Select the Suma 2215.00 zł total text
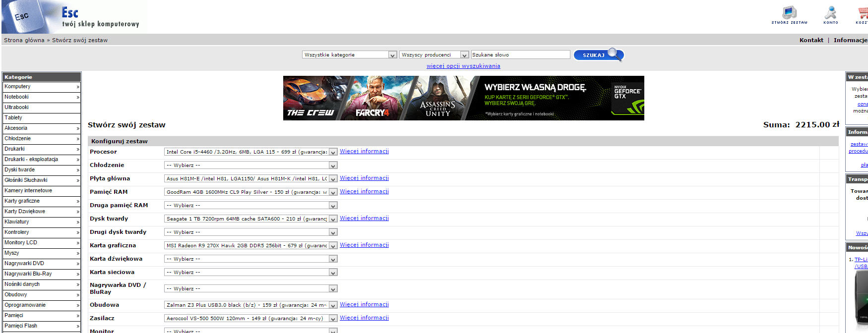The width and height of the screenshot is (868, 333). coord(801,125)
